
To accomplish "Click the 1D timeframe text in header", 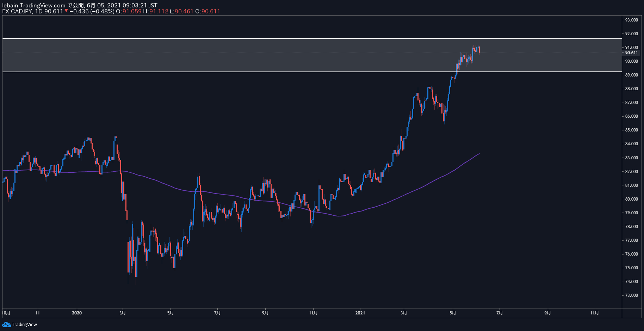I will [39, 11].
